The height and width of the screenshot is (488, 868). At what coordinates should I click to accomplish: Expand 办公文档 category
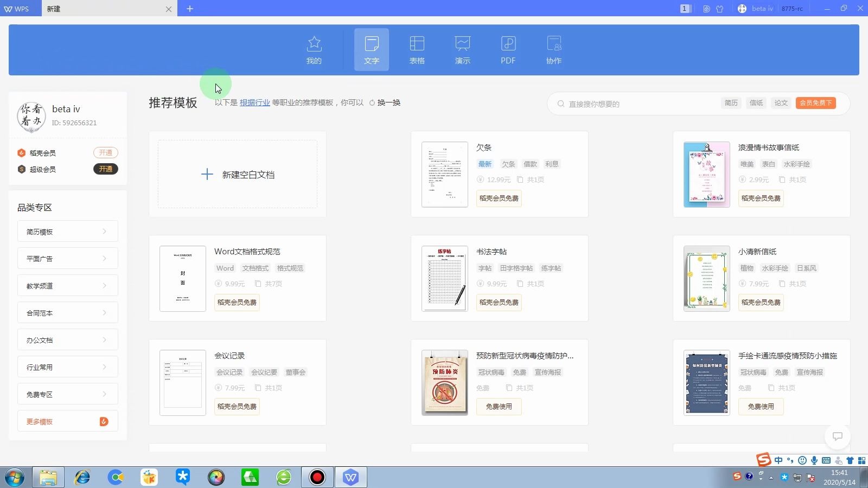[68, 340]
